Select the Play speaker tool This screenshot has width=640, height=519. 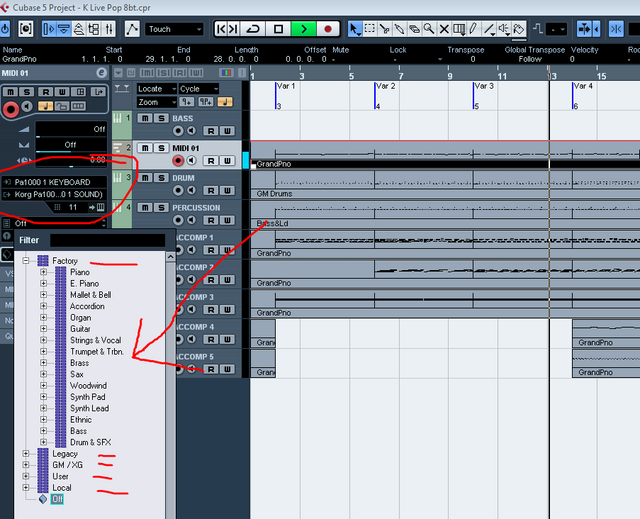pos(504,29)
